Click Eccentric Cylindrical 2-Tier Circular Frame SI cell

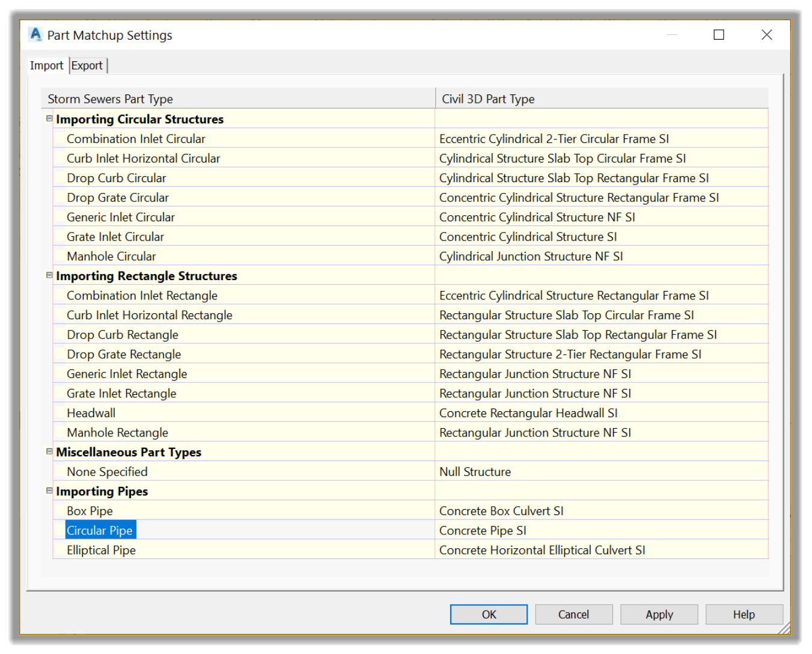click(602, 139)
